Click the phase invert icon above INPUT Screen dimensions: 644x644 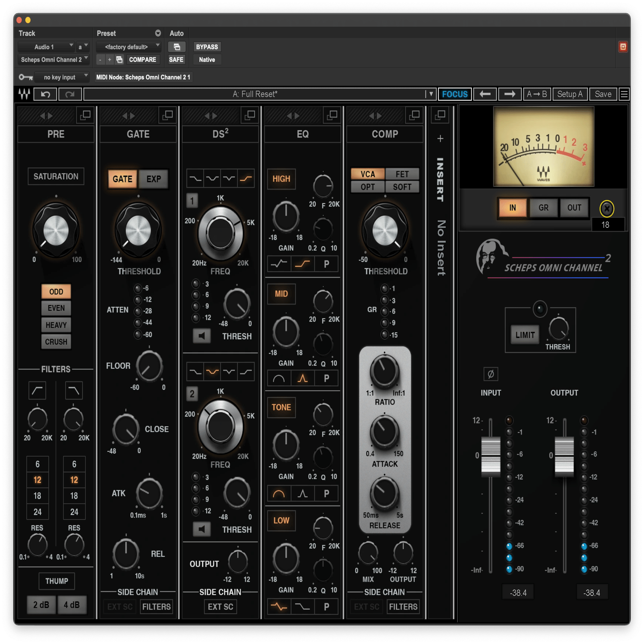pos(491,374)
